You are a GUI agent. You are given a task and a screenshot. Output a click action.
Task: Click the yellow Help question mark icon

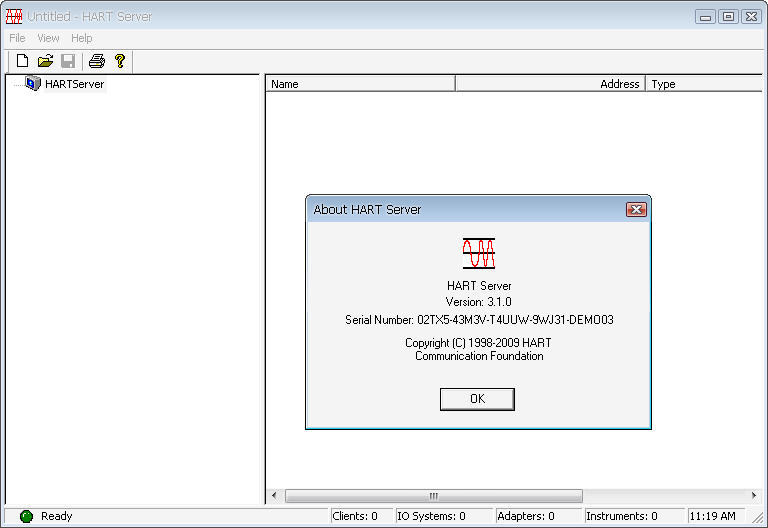pyautogui.click(x=120, y=61)
